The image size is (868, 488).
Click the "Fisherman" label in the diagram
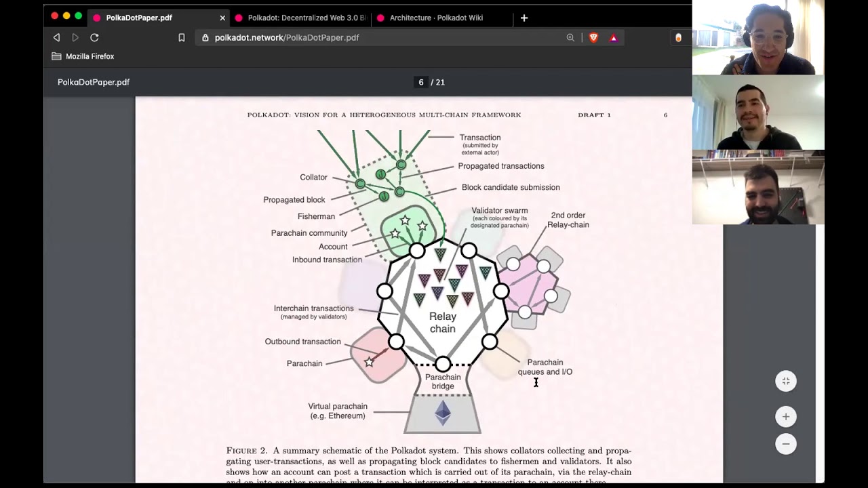[316, 216]
